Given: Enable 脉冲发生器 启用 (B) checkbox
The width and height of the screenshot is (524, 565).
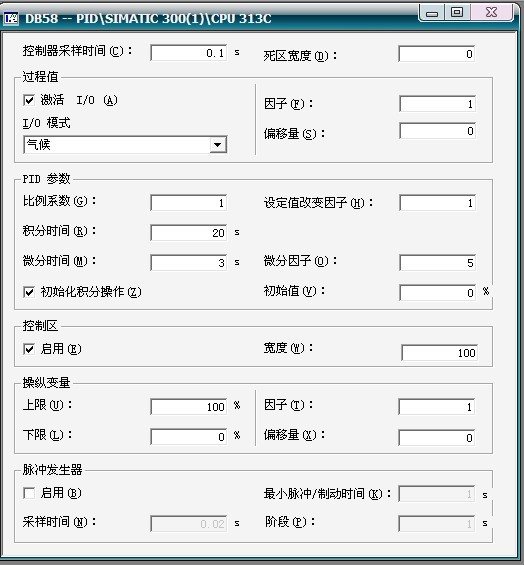Looking at the screenshot, I should click(29, 493).
